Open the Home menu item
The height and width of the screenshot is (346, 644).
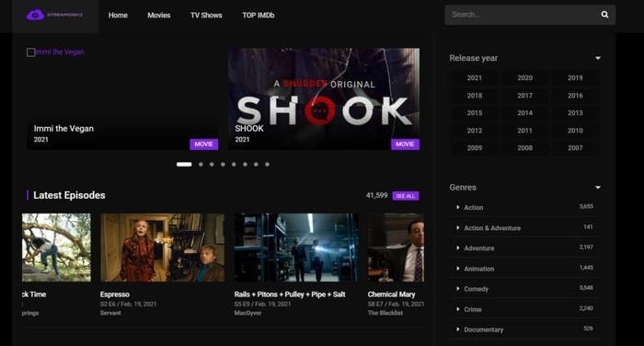118,16
